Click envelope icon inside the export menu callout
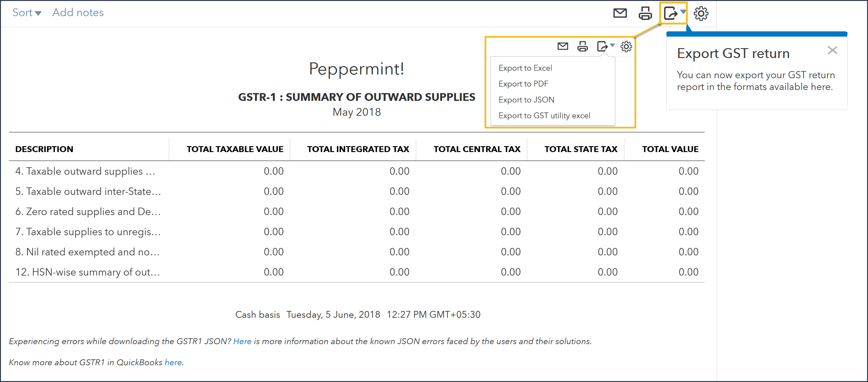Screen dimensions: 868x382 pyautogui.click(x=563, y=46)
